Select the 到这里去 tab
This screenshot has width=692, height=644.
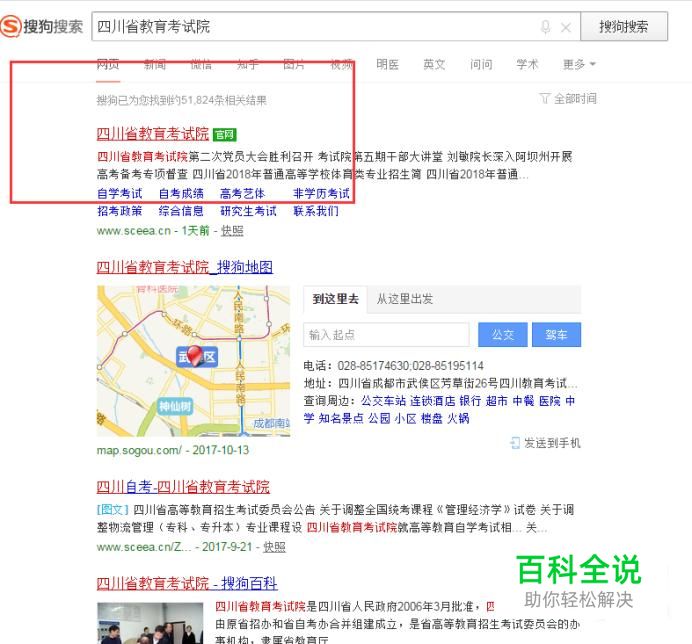[335, 299]
